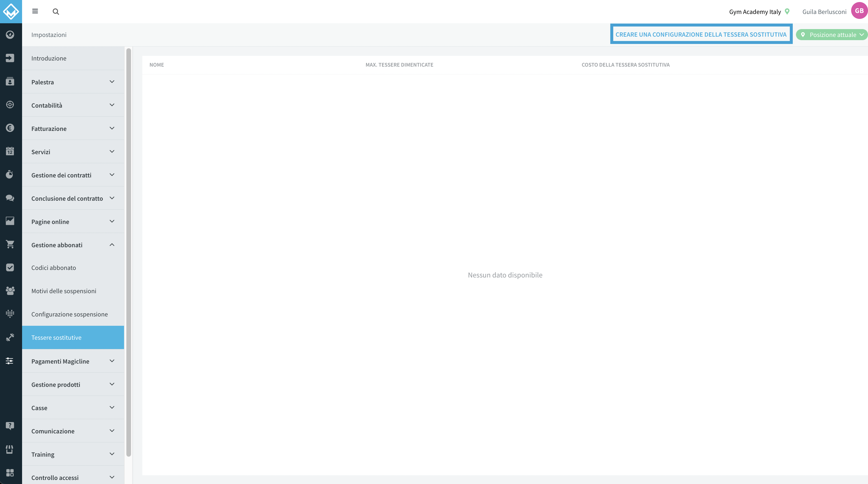The image size is (868, 484).
Task: Click the GB user avatar
Action: pyautogui.click(x=859, y=11)
